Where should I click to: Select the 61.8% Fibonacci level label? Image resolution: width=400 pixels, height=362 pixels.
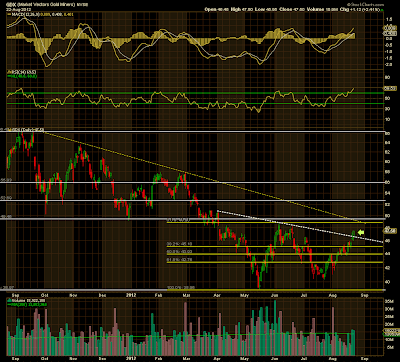tap(176, 260)
